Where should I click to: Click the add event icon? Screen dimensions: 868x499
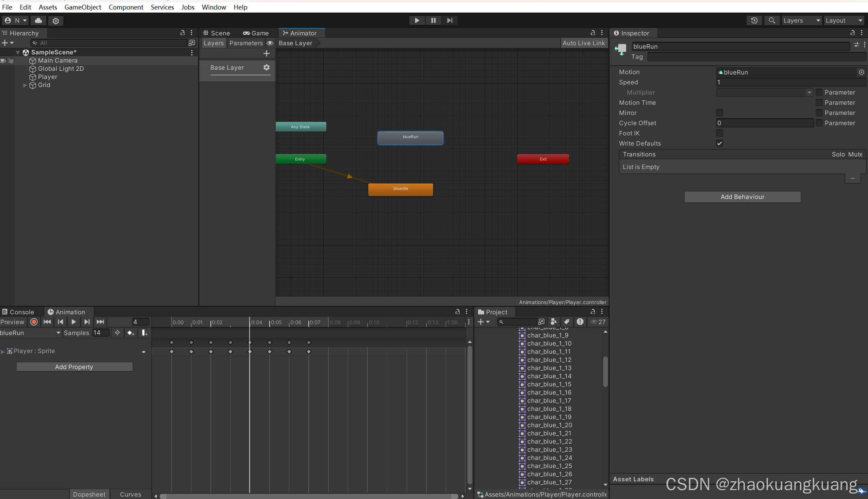[144, 333]
